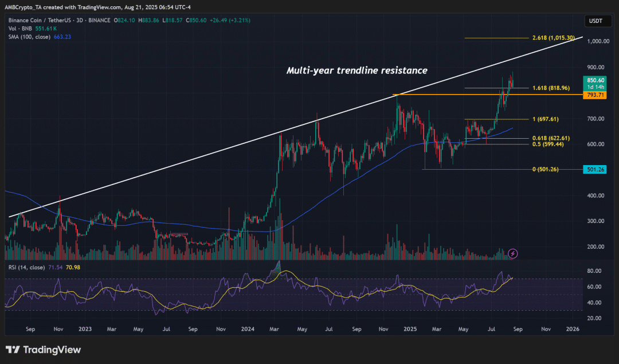Click the BINANCE exchange label in legend
Viewport: 619px width, 364px height.
point(99,20)
